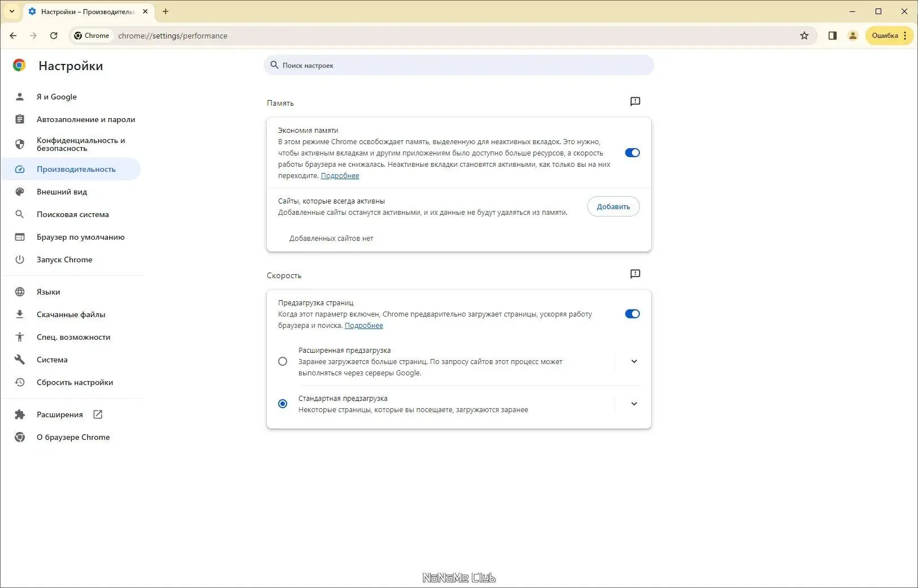Image resolution: width=918 pixels, height=588 pixels.
Task: Click the Поиск настроек search field
Action: [x=459, y=65]
